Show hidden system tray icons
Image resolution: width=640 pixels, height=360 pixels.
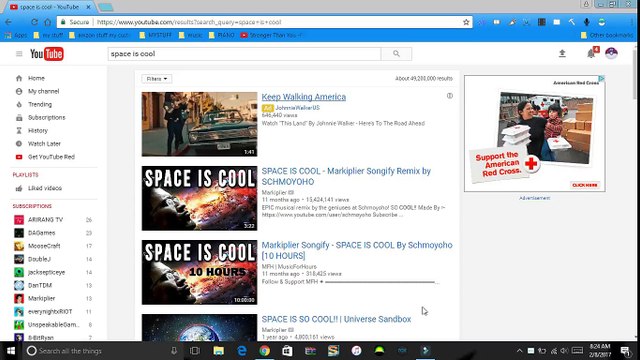point(520,351)
